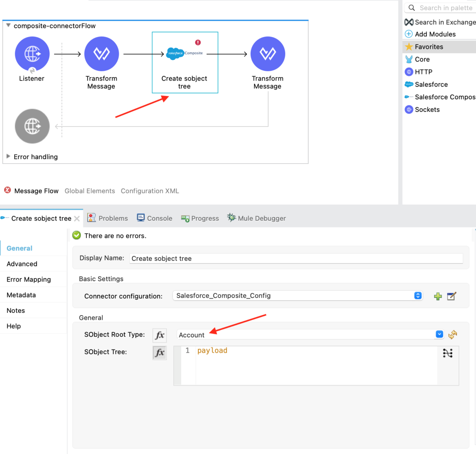This screenshot has height=454, width=476.
Task: Click the Sockets module in the palette
Action: (x=426, y=109)
